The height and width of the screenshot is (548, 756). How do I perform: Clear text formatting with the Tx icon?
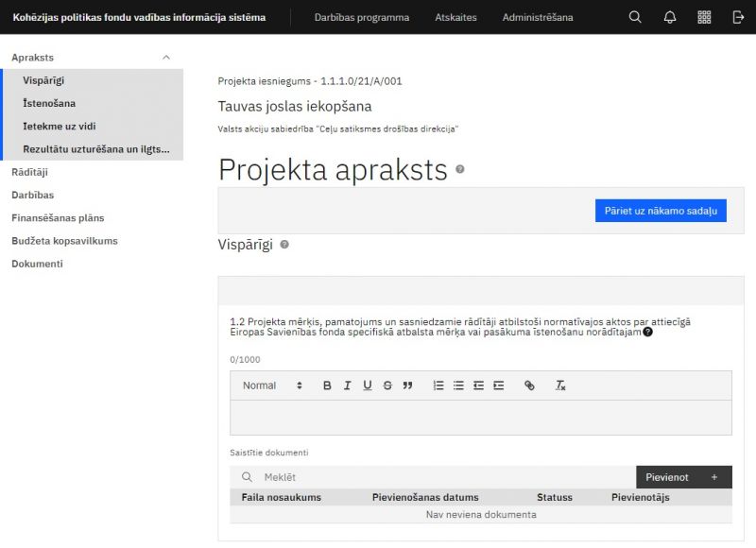click(x=559, y=385)
